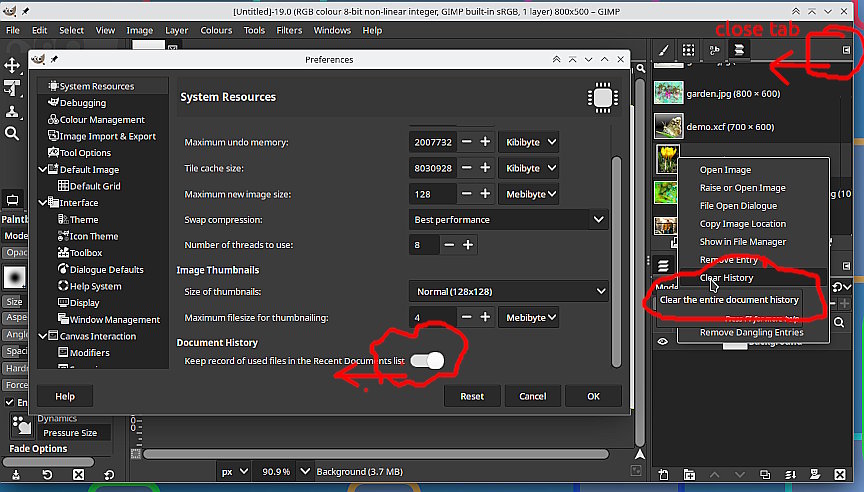Toggle Keep record of used files switch

[427, 361]
